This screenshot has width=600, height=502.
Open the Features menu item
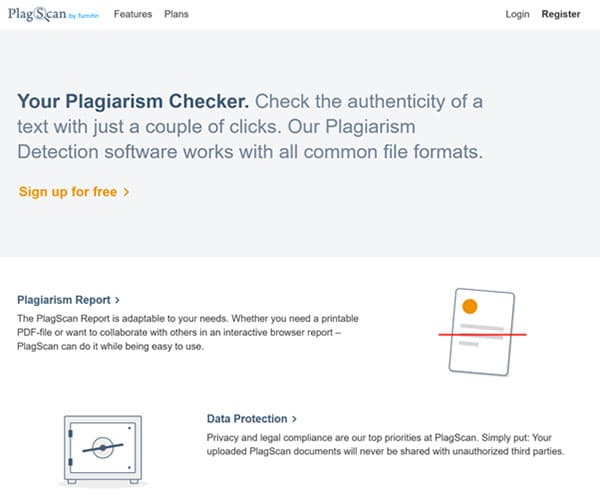pos(133,14)
